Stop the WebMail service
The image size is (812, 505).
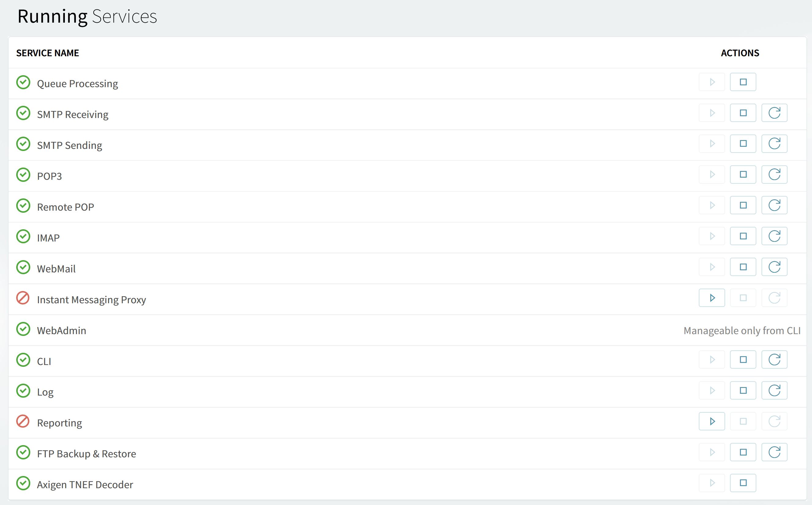[743, 267]
